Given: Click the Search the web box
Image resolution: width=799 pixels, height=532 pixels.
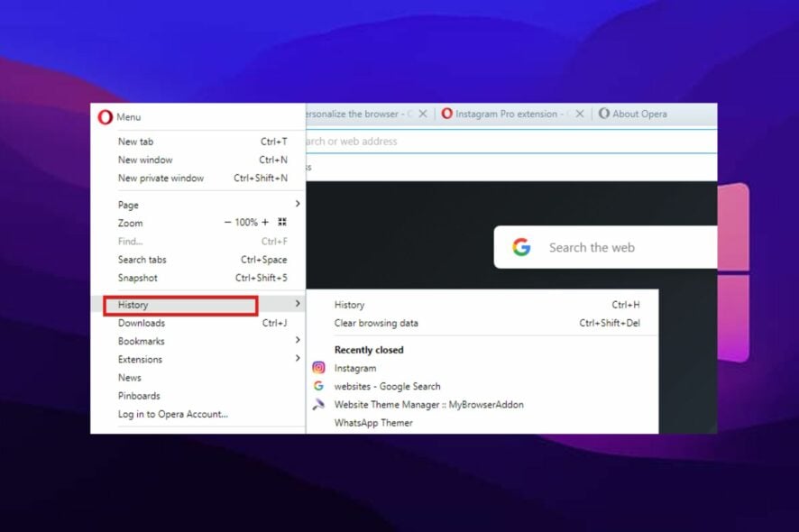Looking at the screenshot, I should [x=605, y=248].
